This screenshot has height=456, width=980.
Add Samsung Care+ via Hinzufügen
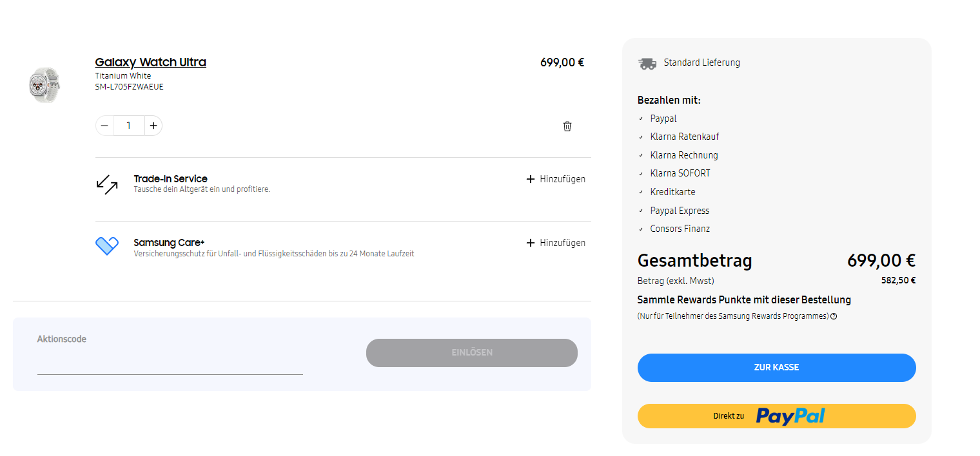556,243
